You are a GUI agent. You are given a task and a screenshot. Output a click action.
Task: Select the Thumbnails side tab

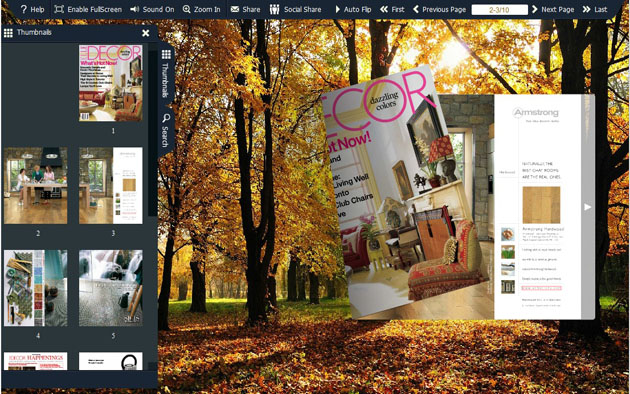pos(166,74)
